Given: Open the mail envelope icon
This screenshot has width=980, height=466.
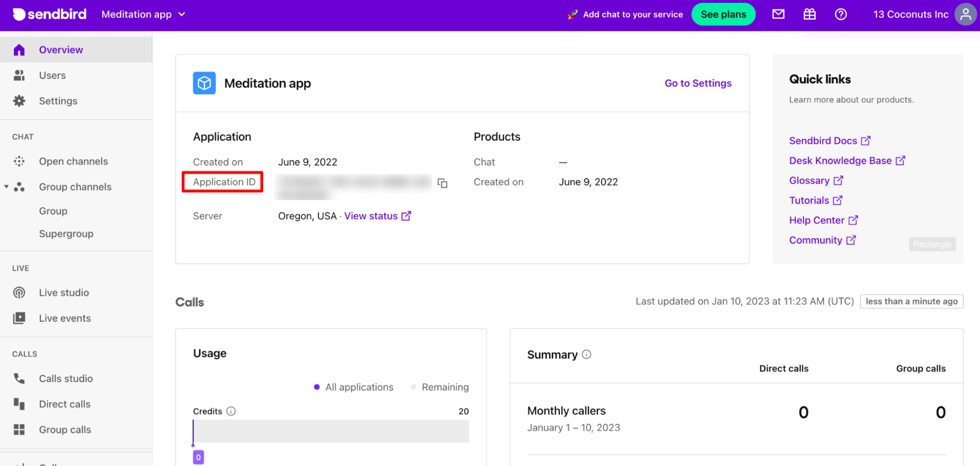Looking at the screenshot, I should pos(778,14).
